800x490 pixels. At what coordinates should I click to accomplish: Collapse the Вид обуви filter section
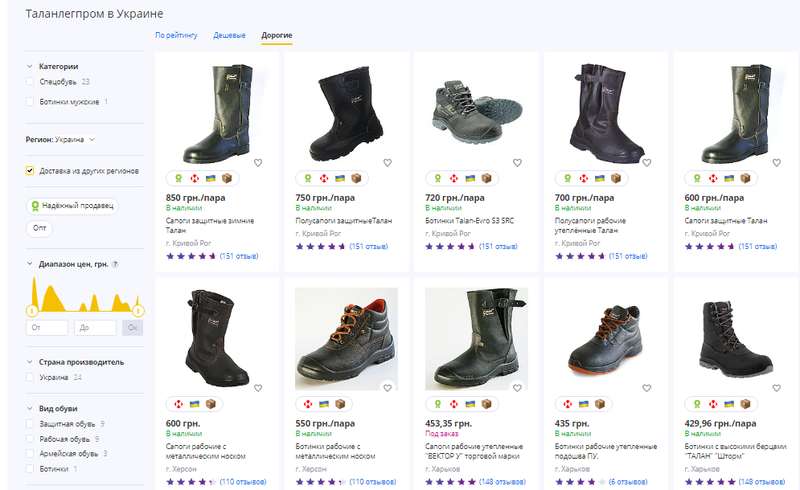point(28,408)
